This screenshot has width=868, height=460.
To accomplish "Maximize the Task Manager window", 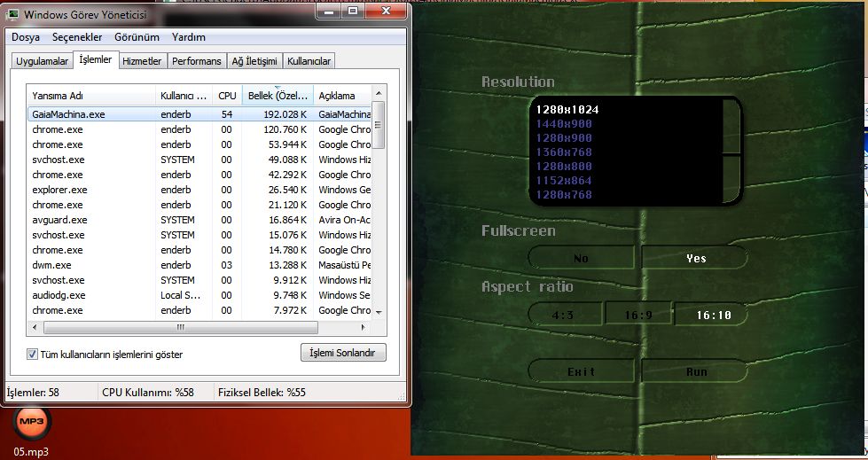I will coord(353,11).
